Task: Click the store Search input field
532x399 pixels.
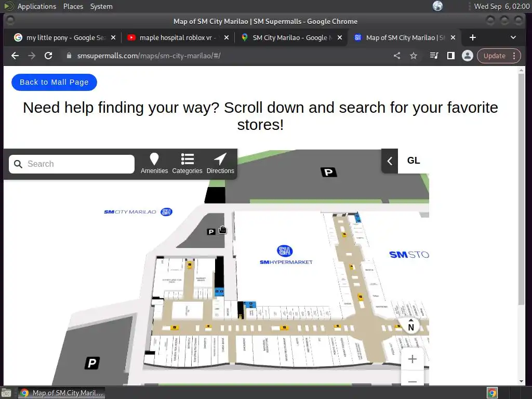Action: pos(72,164)
